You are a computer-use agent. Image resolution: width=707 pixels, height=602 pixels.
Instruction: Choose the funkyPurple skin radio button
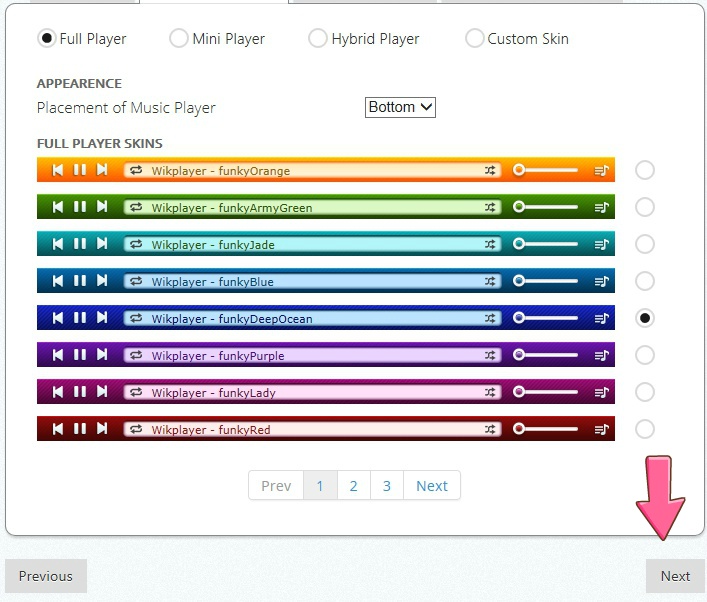click(x=645, y=355)
